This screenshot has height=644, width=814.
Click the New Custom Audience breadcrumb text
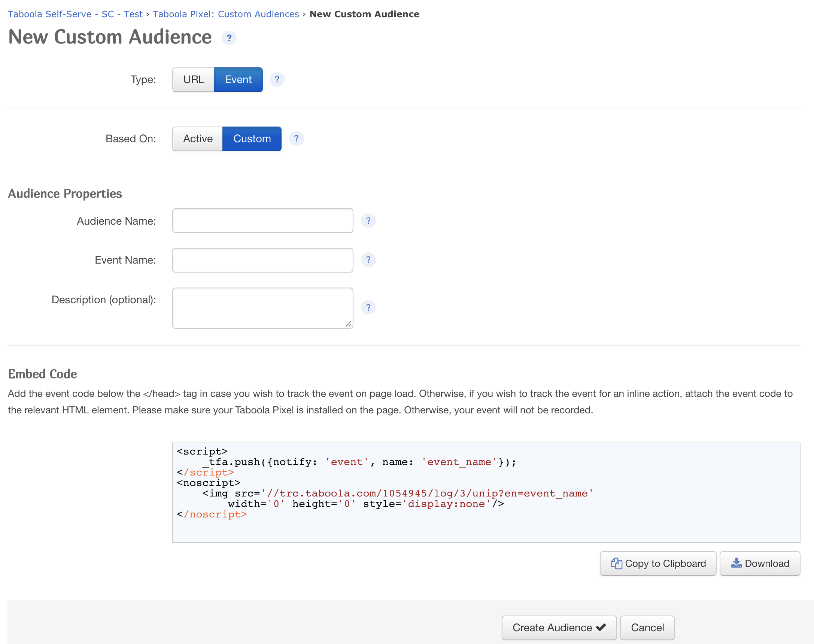[364, 14]
